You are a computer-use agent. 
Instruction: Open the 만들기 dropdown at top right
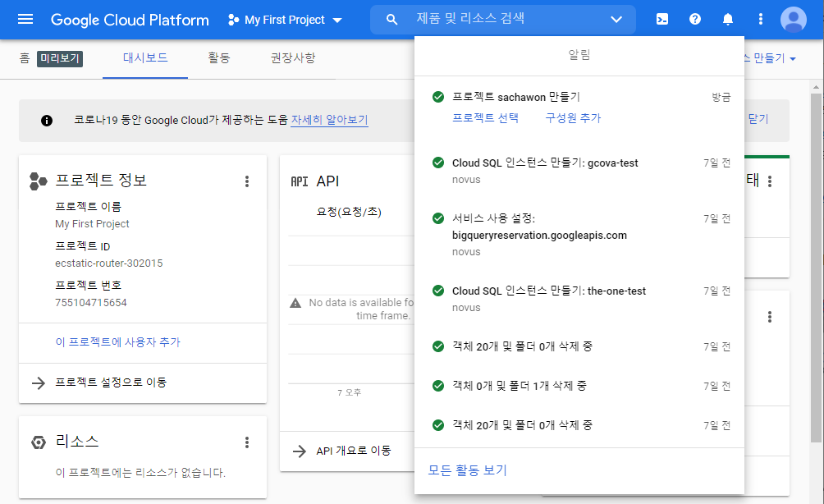tap(771, 57)
